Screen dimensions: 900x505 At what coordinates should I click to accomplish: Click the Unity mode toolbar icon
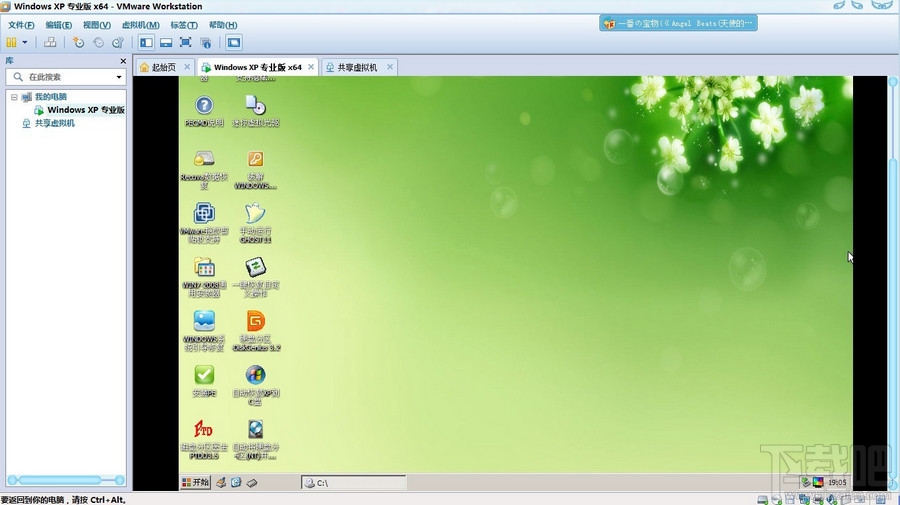(205, 42)
